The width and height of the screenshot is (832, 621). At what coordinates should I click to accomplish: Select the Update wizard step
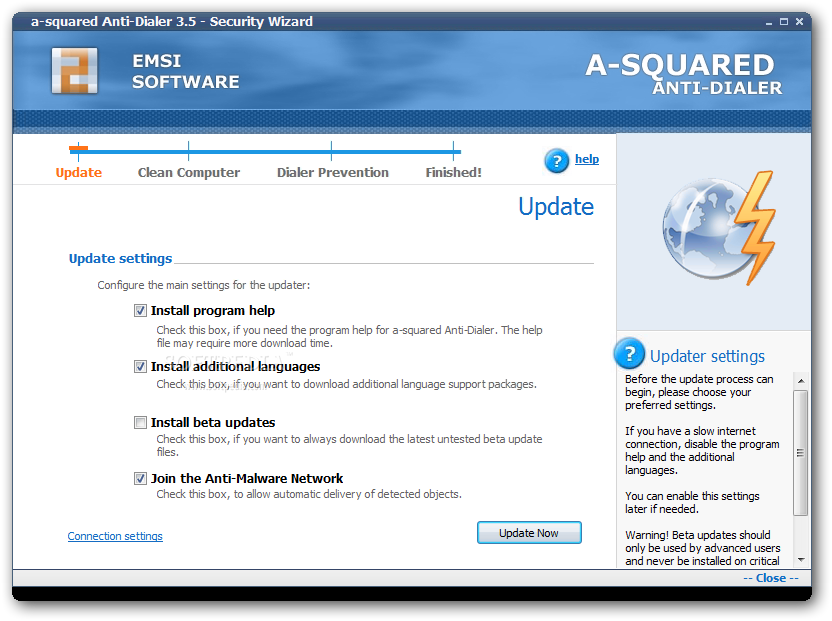(x=79, y=172)
